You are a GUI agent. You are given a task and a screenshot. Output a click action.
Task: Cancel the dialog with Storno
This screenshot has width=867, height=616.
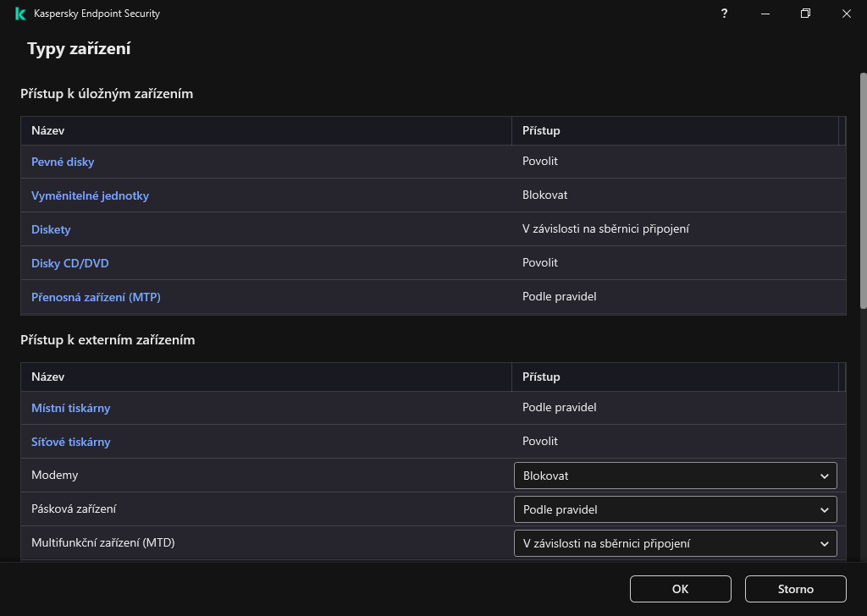tap(795, 589)
